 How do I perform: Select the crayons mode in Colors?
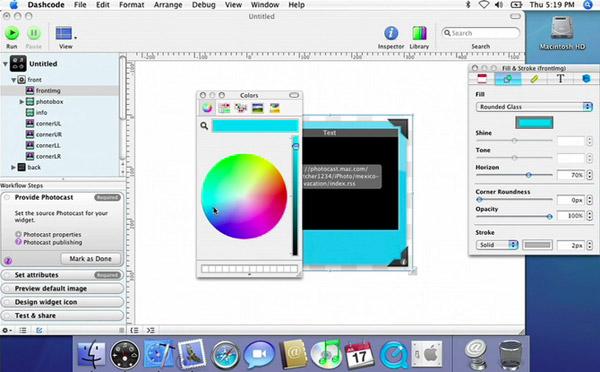[x=274, y=108]
